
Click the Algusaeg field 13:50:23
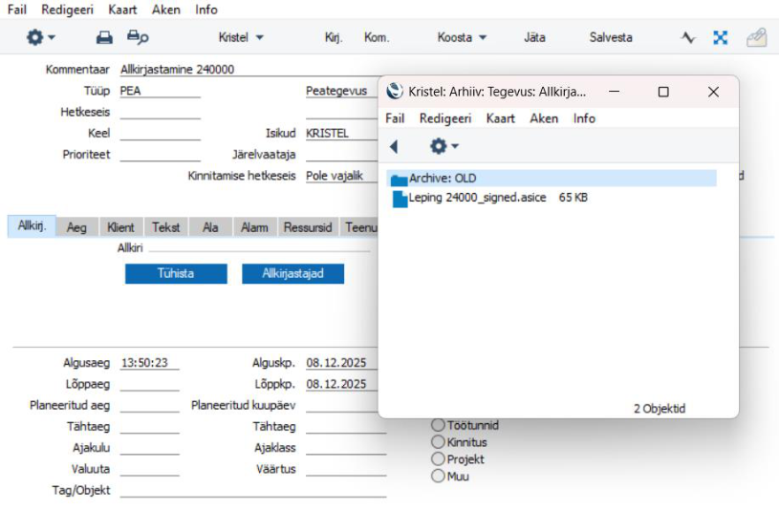click(x=149, y=363)
